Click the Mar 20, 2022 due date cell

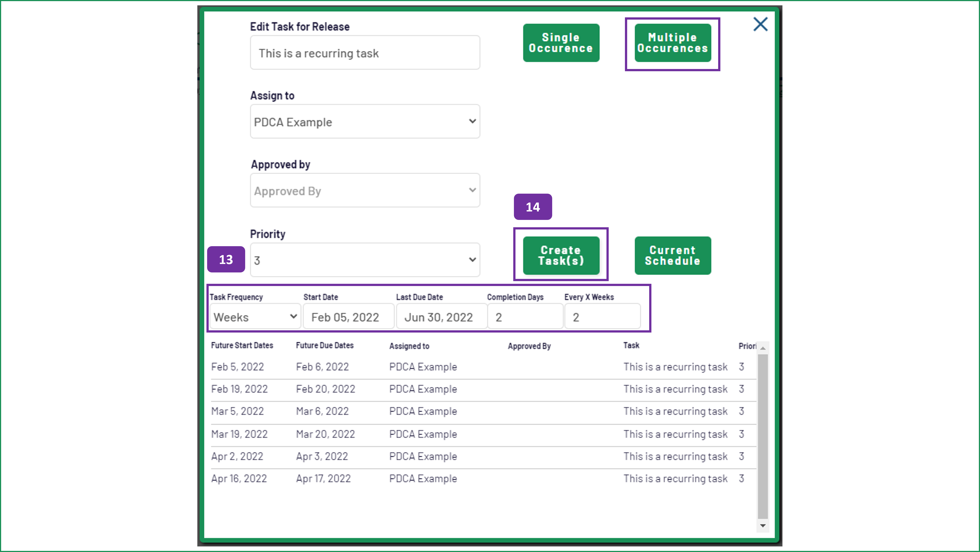[325, 434]
